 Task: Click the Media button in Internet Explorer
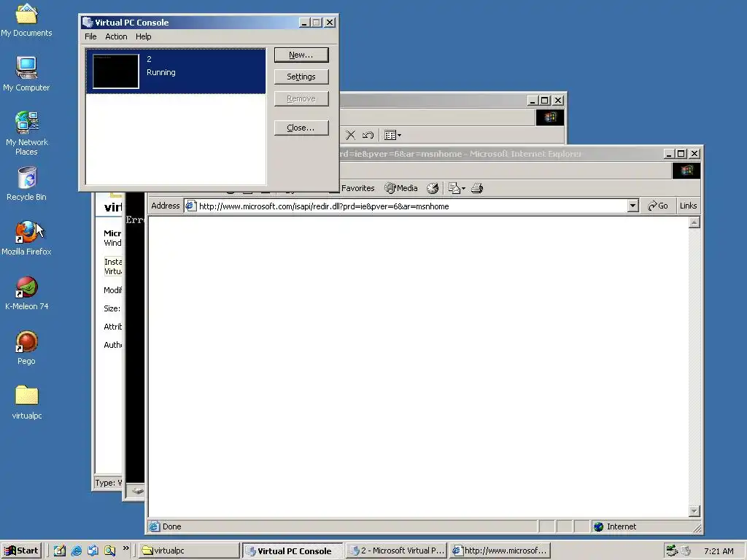tap(401, 188)
